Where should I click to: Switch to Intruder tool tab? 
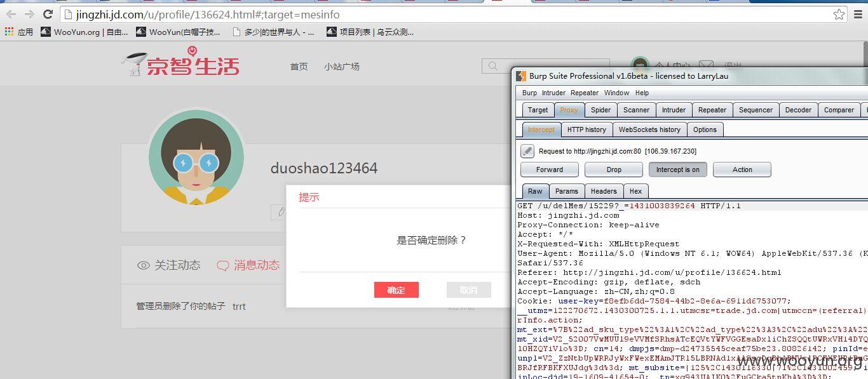coord(674,110)
